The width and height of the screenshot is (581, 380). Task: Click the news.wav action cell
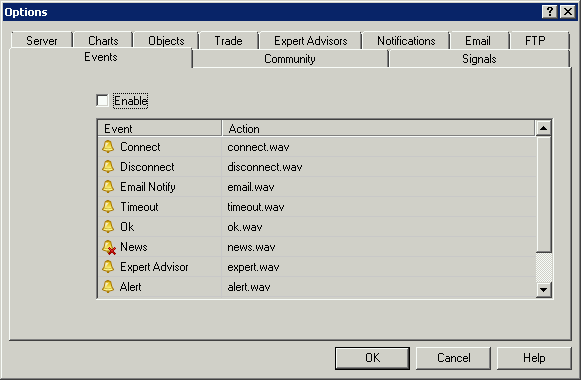tap(379, 247)
